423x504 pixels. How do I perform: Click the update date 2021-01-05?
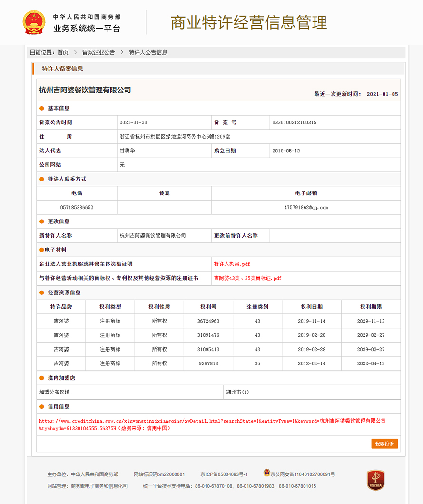(382, 94)
